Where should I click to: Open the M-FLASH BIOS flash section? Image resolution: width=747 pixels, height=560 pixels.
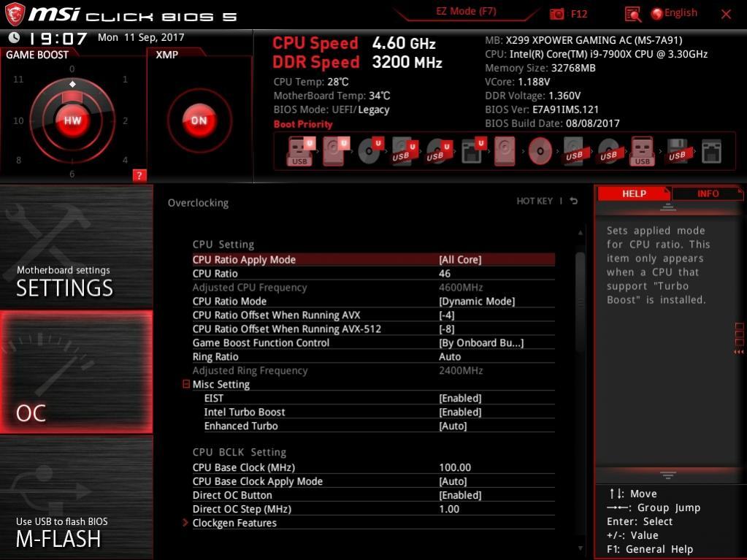click(76, 498)
